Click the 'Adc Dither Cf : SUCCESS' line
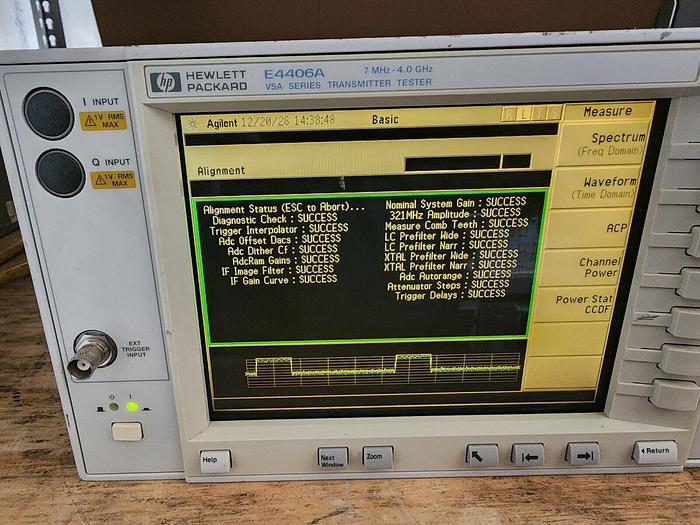Viewport: 700px width, 525px height. click(x=282, y=250)
